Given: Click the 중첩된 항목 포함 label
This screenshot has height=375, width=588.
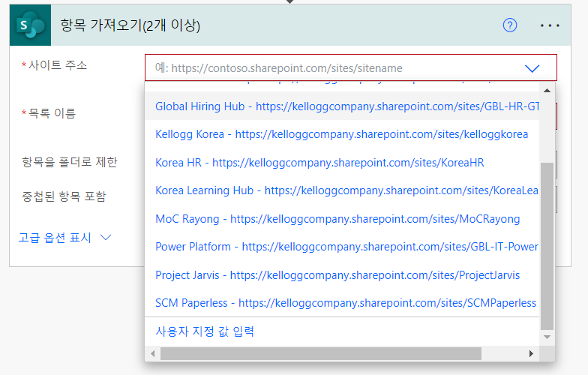Looking at the screenshot, I should click(64, 196).
